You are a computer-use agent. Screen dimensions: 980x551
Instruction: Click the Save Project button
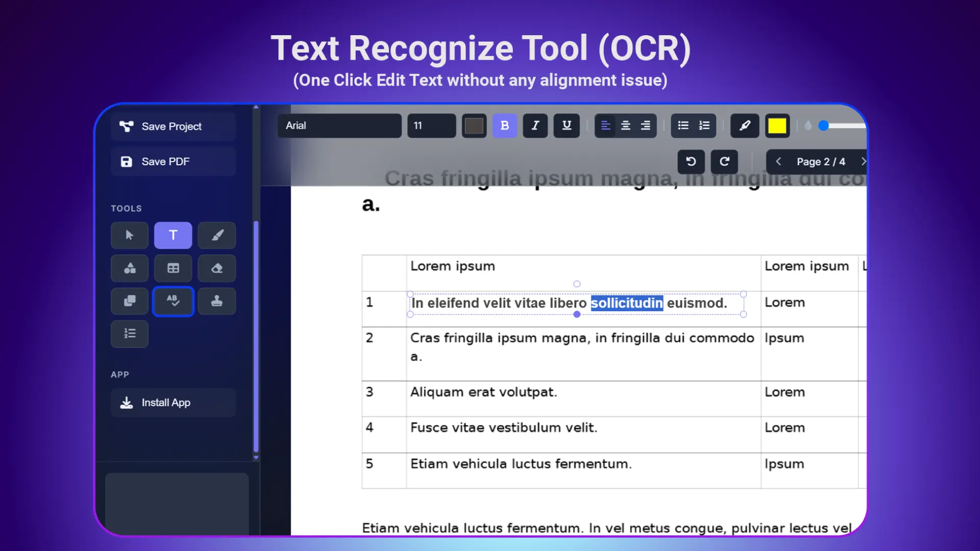173,126
